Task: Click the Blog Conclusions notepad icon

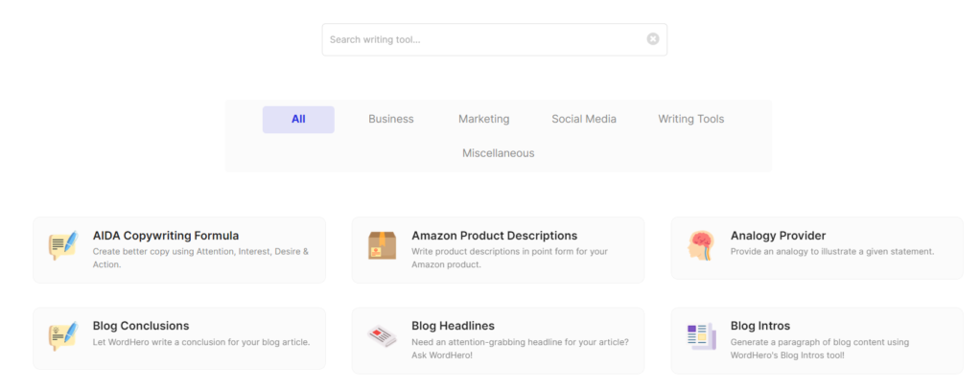Action: pyautogui.click(x=62, y=336)
